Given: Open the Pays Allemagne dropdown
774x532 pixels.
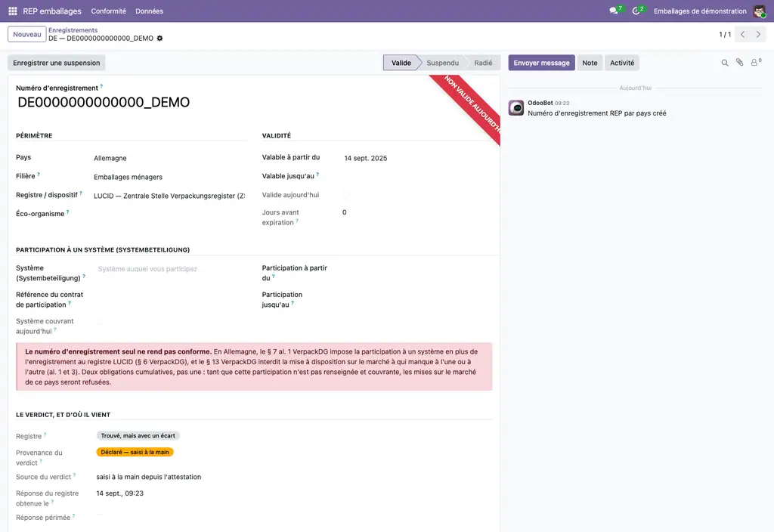Looking at the screenshot, I should pos(169,158).
